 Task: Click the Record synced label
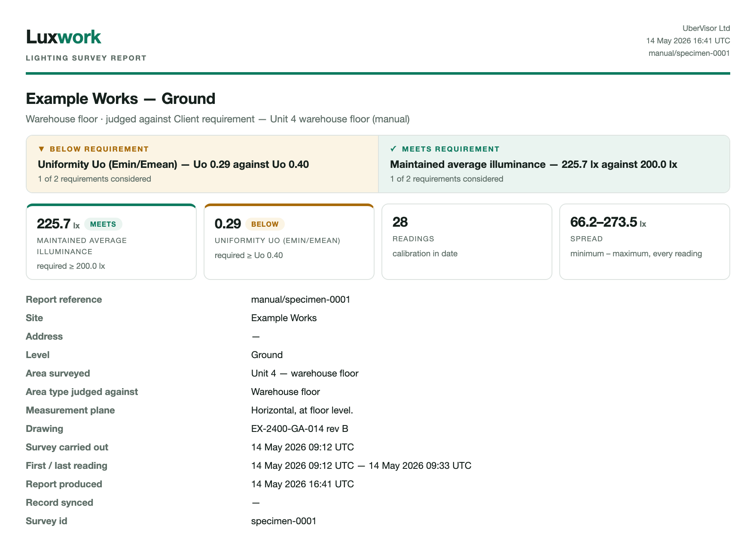(x=59, y=503)
